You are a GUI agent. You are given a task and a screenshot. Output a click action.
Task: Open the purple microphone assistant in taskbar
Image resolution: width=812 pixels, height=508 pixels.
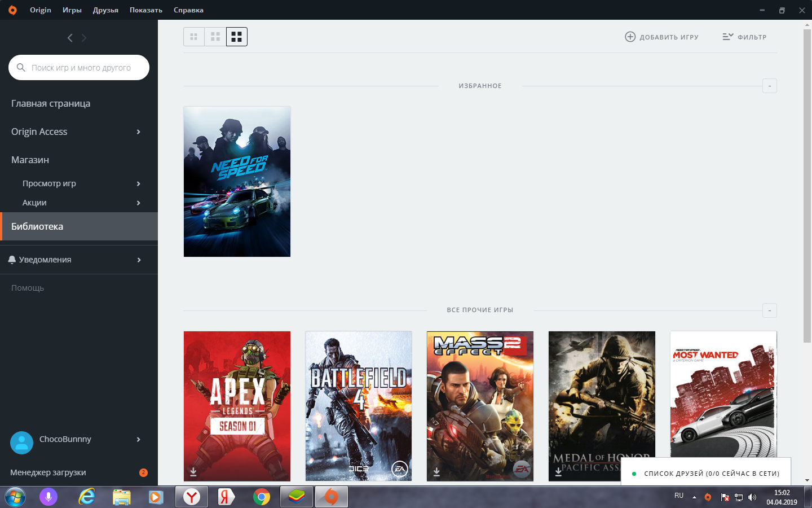(48, 497)
